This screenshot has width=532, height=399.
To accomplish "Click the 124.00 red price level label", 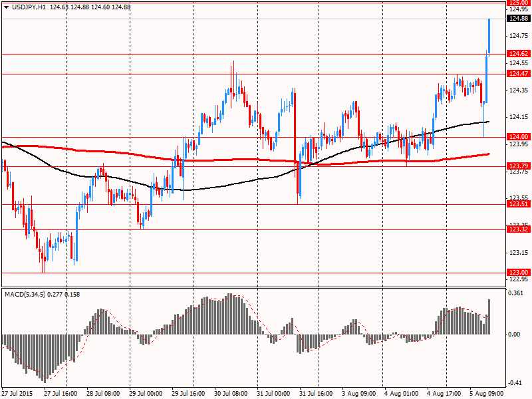I will point(519,137).
